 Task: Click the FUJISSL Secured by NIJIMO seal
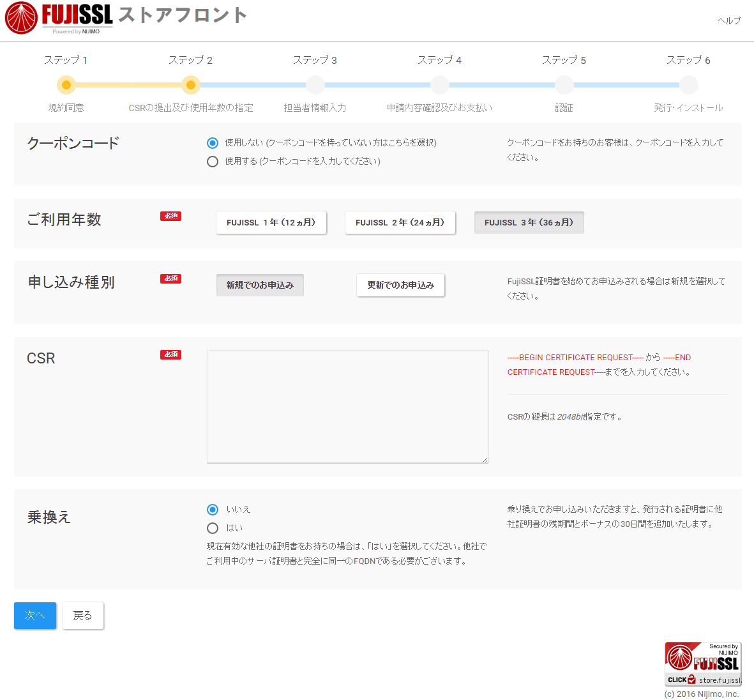(x=703, y=664)
